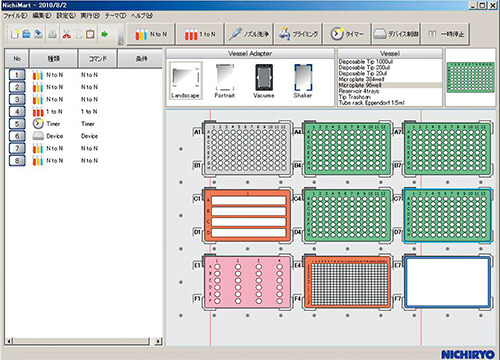Open the timer toolbar button

(x=346, y=34)
